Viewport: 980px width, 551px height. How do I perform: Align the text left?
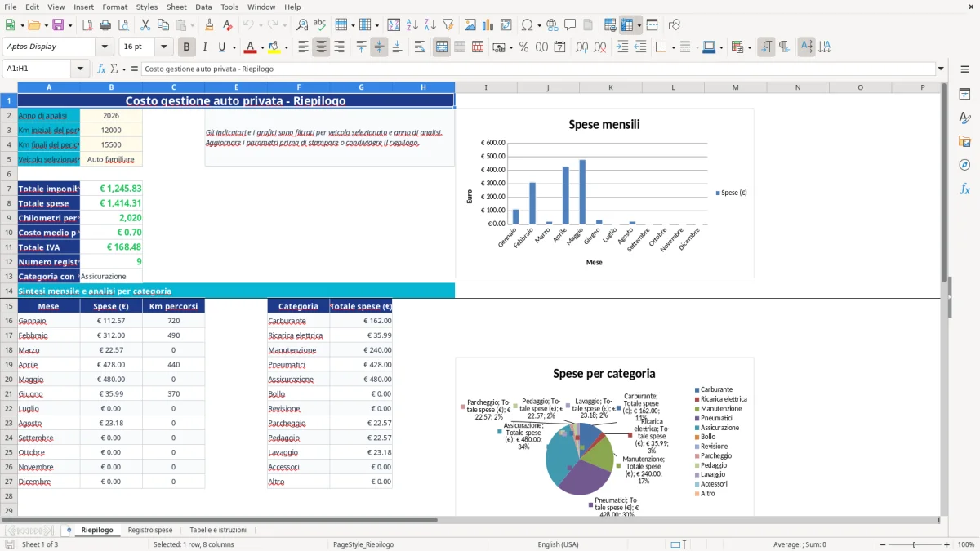[x=303, y=47]
